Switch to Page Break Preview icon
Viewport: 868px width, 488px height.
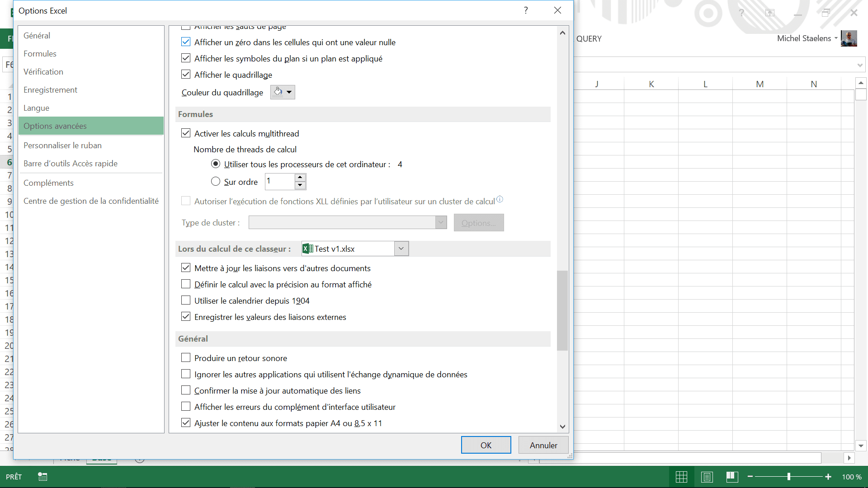click(732, 477)
